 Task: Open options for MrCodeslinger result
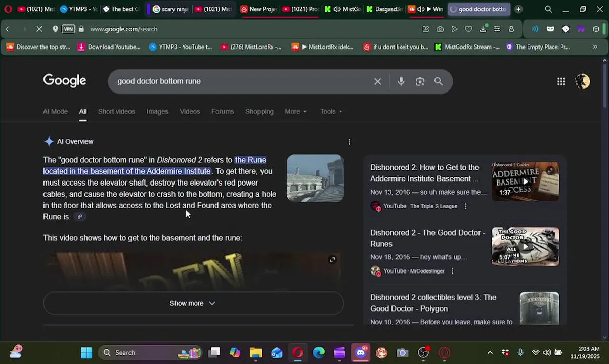(x=452, y=271)
